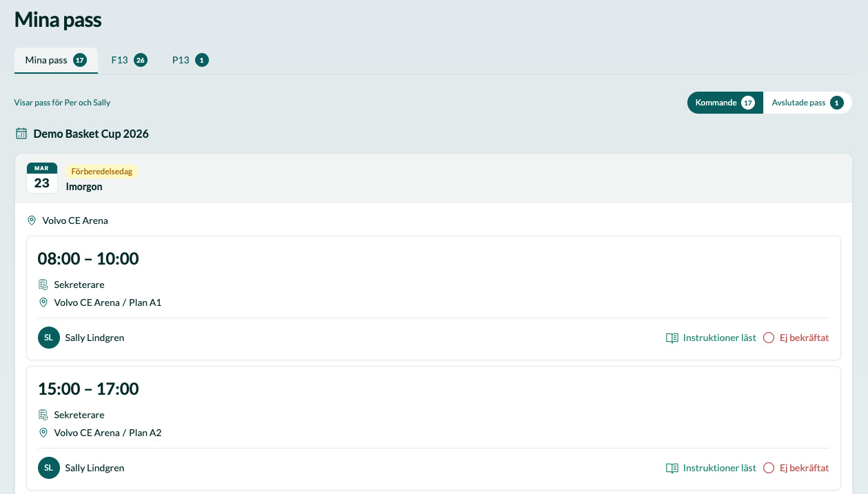Open the F13 tab
868x494 pixels.
[x=129, y=60]
